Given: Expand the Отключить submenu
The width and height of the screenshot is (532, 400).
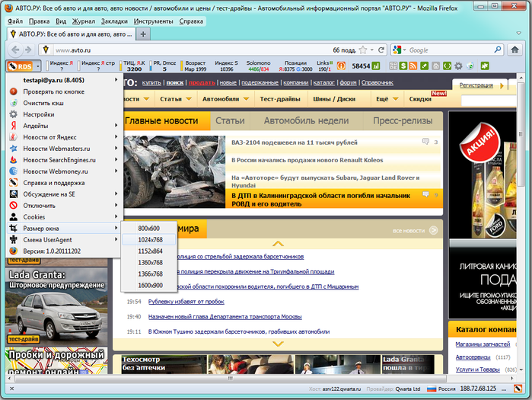Looking at the screenshot, I should [x=64, y=206].
